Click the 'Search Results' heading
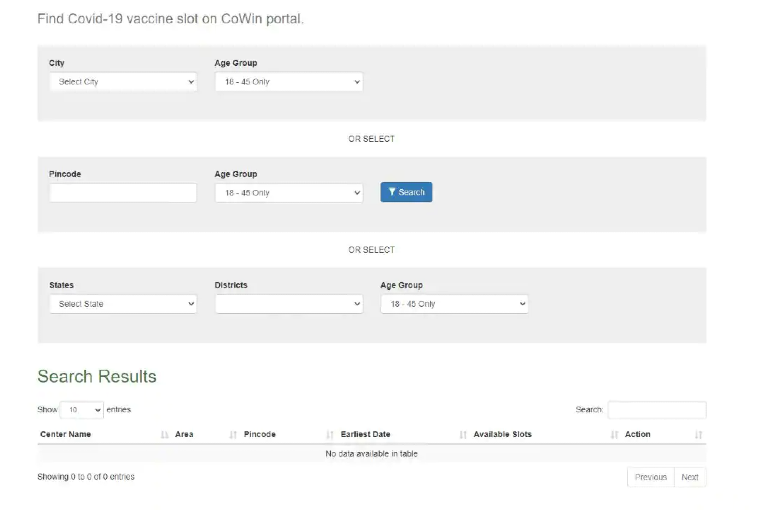The height and width of the screenshot is (515, 770). point(97,376)
